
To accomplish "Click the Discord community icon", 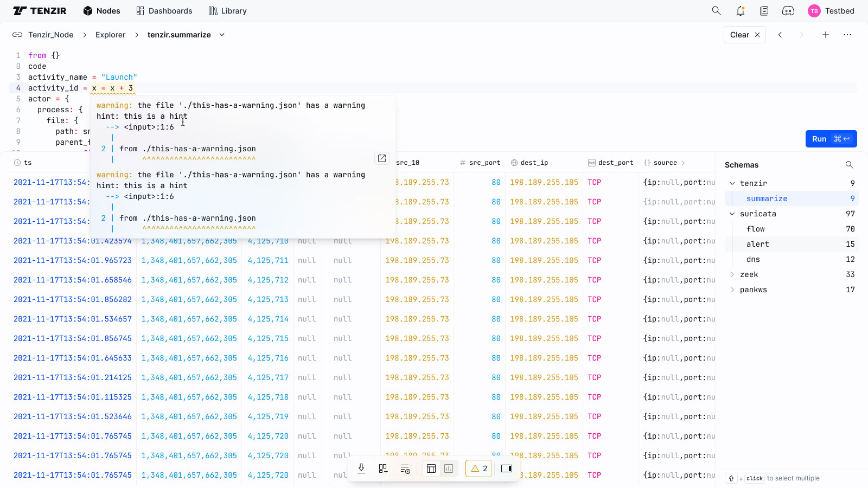I will [788, 11].
